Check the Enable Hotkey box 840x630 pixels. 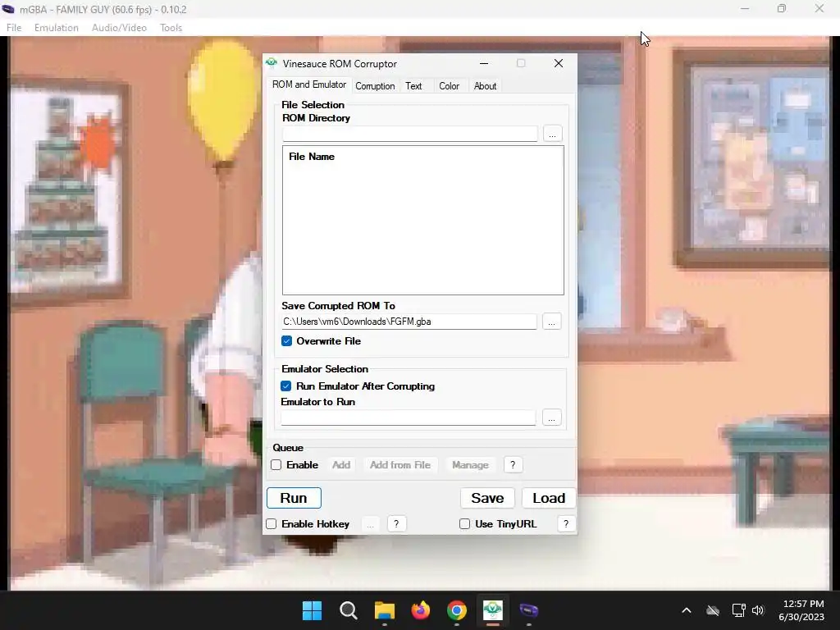pyautogui.click(x=271, y=524)
